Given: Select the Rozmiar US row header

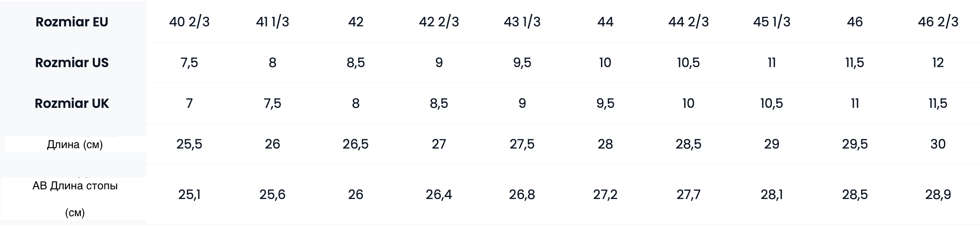Looking at the screenshot, I should tap(72, 63).
